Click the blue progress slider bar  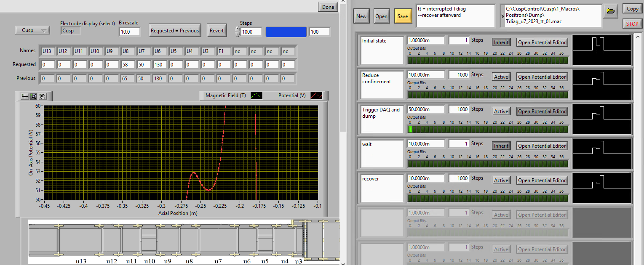[x=286, y=32]
